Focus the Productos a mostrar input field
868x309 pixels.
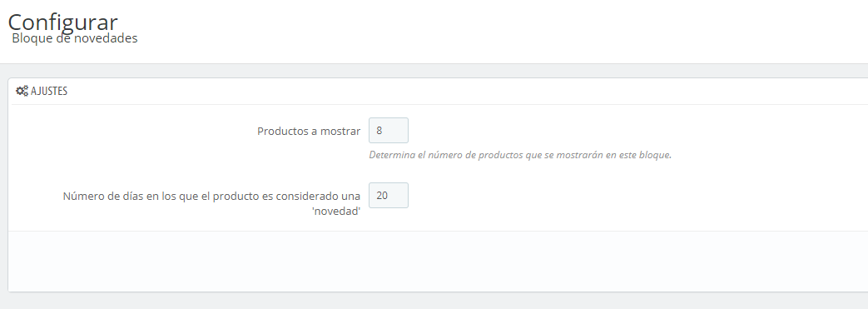point(389,131)
